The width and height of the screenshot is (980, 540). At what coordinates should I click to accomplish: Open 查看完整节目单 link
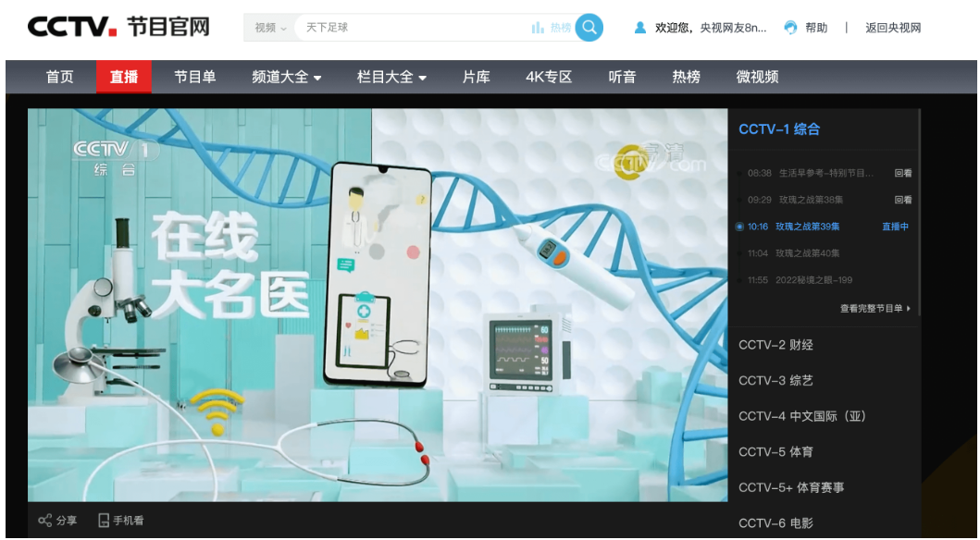point(875,309)
